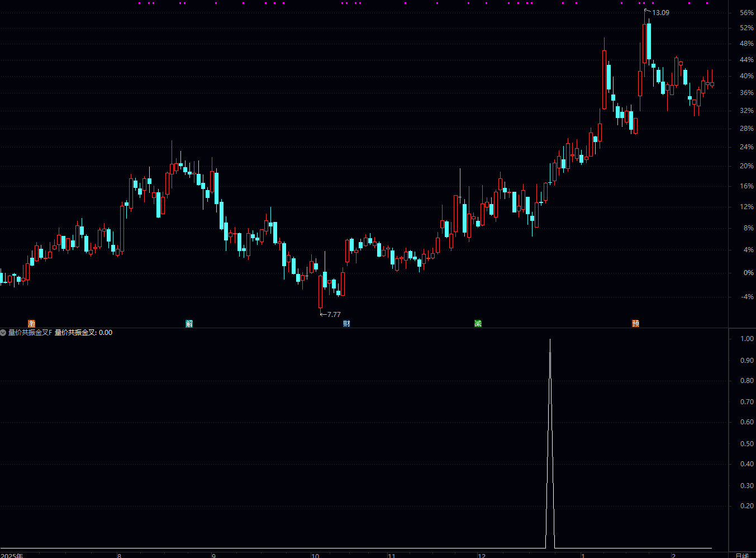This screenshot has width=756, height=558.
Task: Click the 13.09 high price label
Action: [x=660, y=13]
